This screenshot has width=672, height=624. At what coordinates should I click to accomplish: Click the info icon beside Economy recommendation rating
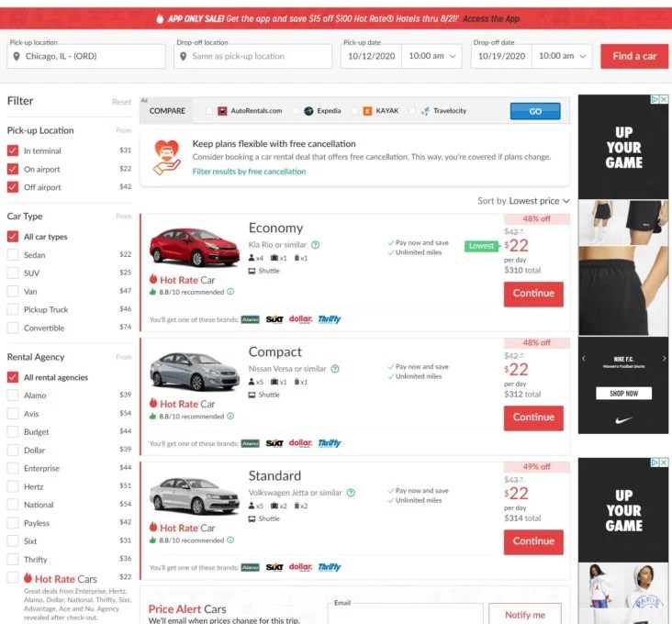click(x=230, y=292)
